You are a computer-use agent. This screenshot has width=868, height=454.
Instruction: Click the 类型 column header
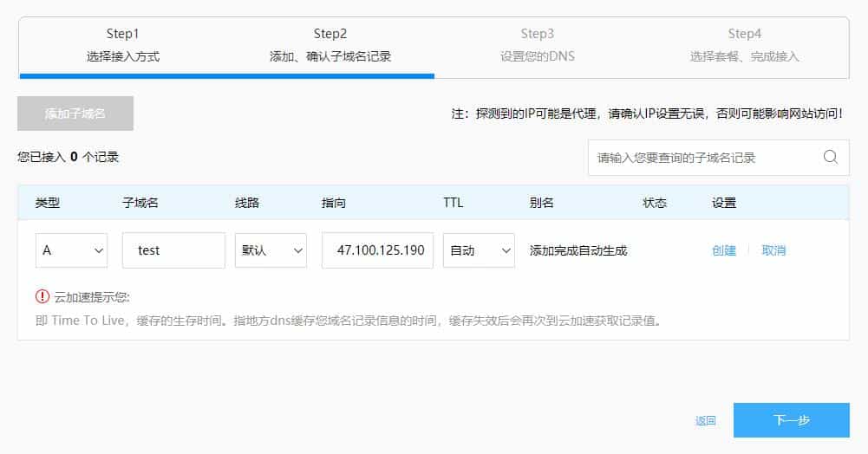coord(48,203)
